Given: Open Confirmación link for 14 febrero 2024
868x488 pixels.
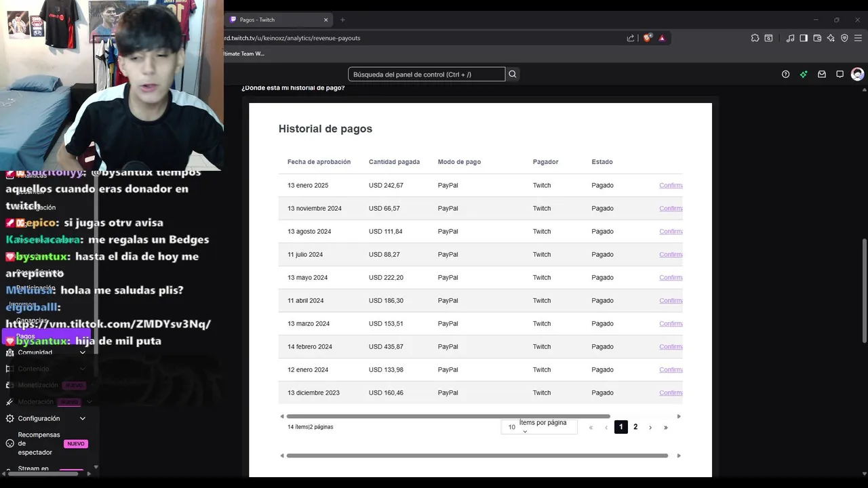Looking at the screenshot, I should [671, 346].
